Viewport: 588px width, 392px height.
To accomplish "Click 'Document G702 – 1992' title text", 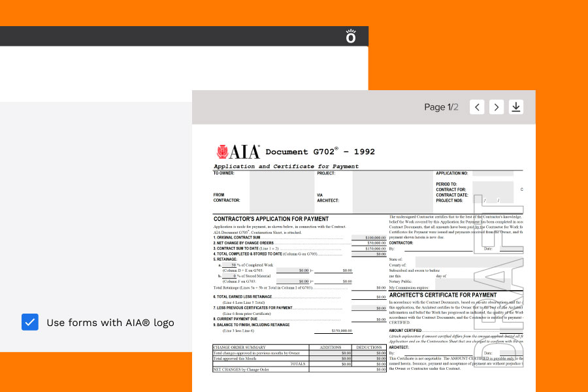I will click(x=320, y=152).
